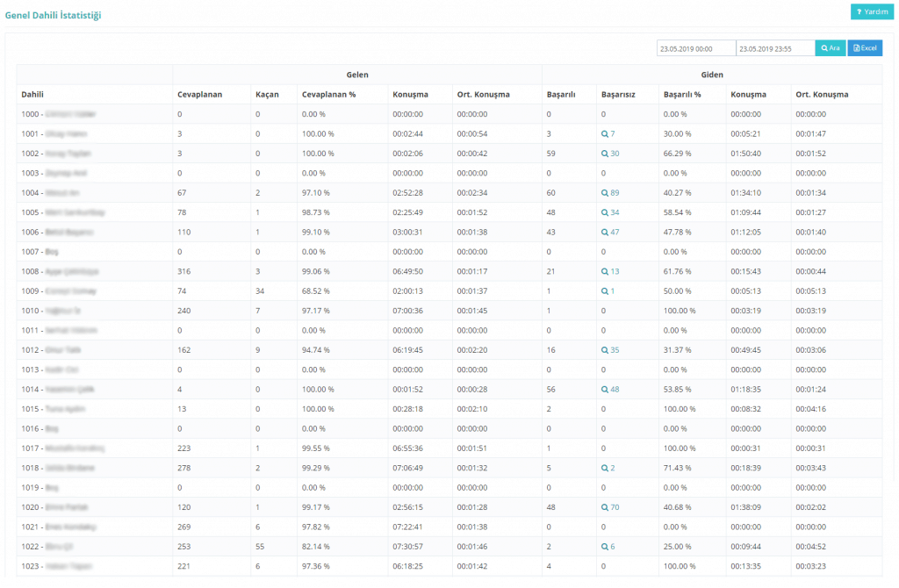The width and height of the screenshot is (899, 588).
Task: Click magnifier icon next to 13 in row 1008
Action: 605,272
